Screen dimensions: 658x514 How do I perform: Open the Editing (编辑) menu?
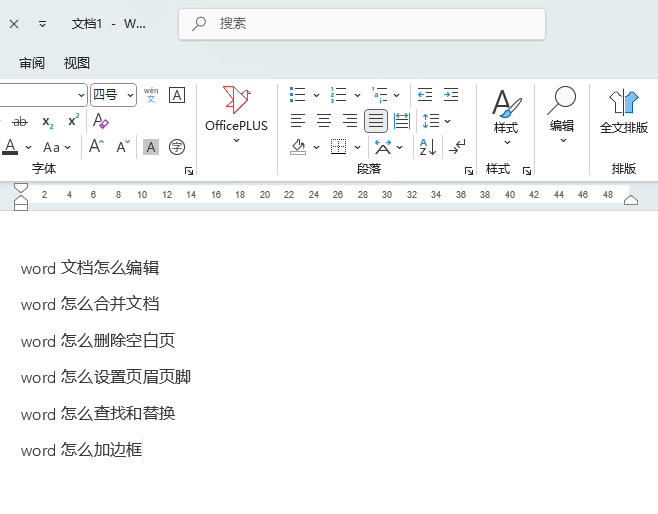tap(562, 115)
